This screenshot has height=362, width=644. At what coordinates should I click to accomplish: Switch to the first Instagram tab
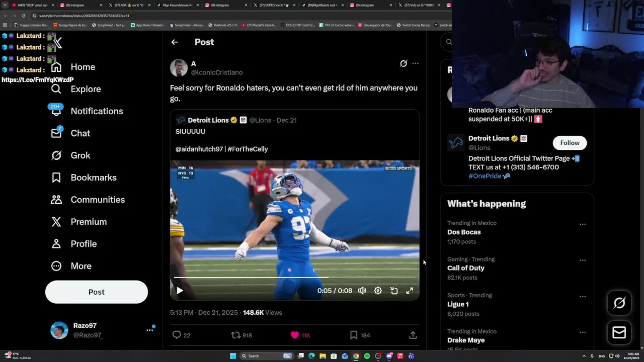click(x=80, y=5)
